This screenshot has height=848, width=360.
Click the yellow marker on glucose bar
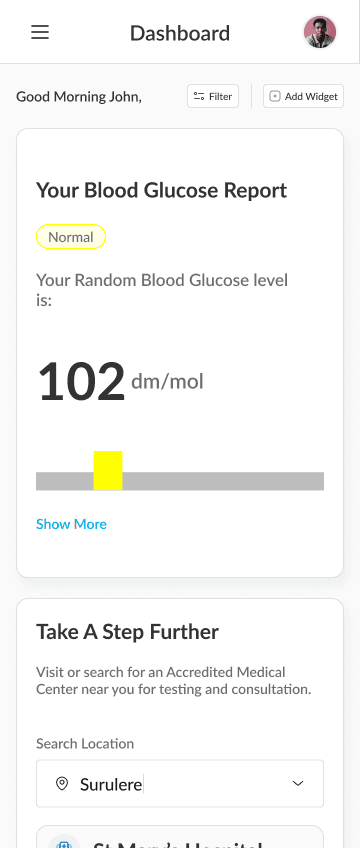pyautogui.click(x=108, y=471)
